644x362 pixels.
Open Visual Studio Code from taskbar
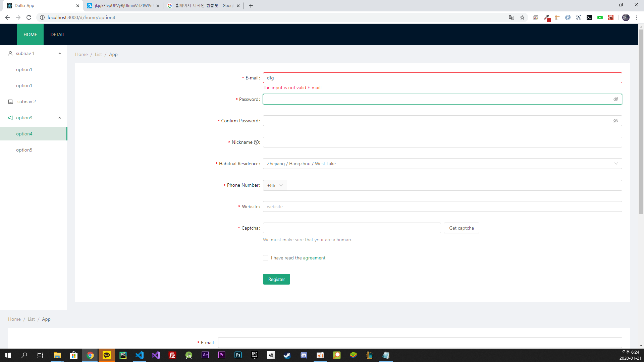tap(140, 355)
